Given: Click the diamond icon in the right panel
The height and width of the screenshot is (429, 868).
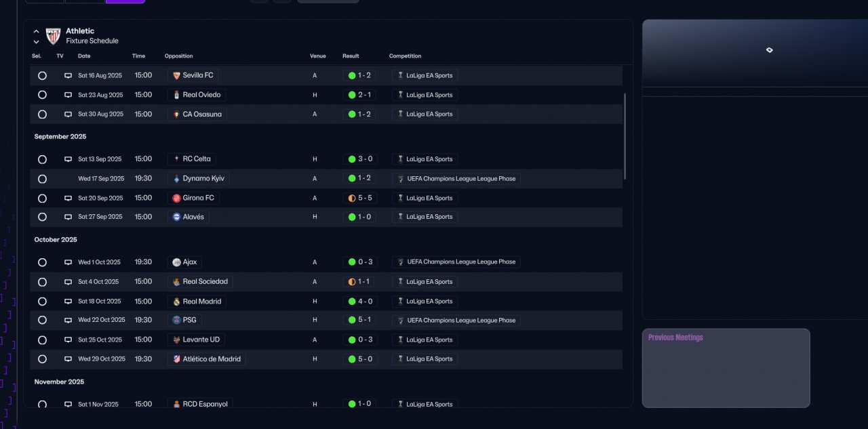Looking at the screenshot, I should pyautogui.click(x=769, y=50).
